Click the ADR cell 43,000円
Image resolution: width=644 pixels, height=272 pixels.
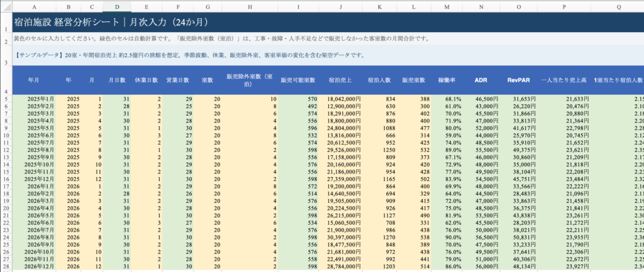(x=481, y=106)
